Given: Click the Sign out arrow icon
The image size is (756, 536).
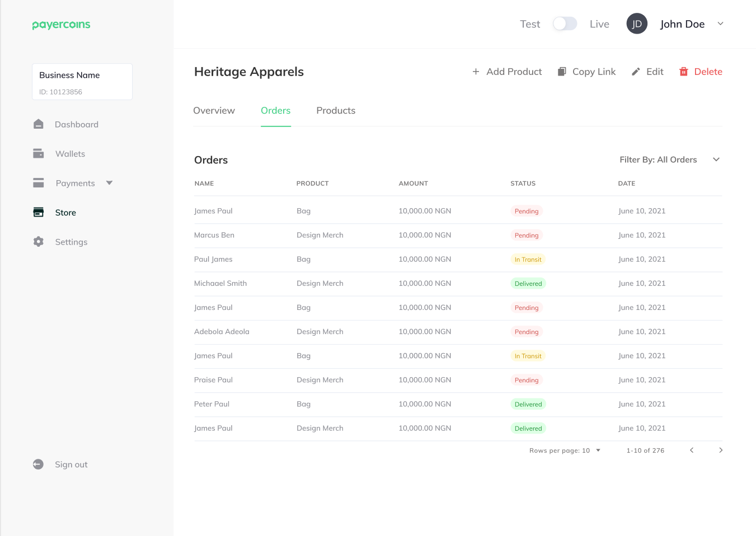Looking at the screenshot, I should [38, 464].
